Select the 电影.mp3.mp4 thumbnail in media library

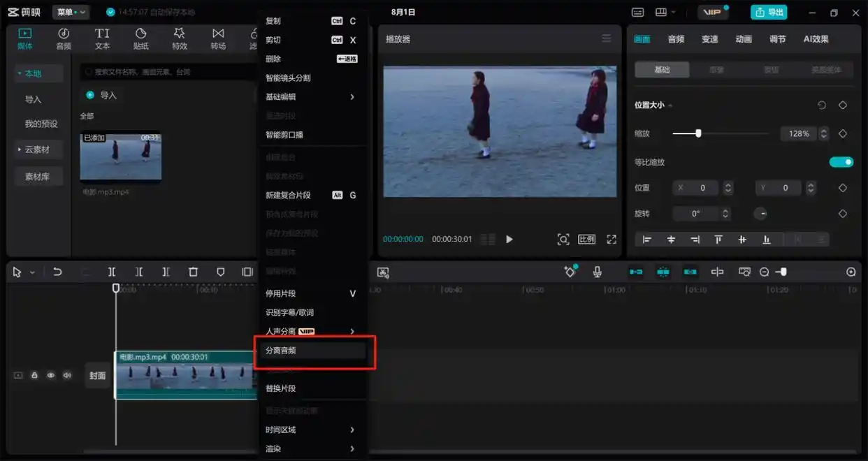click(121, 157)
